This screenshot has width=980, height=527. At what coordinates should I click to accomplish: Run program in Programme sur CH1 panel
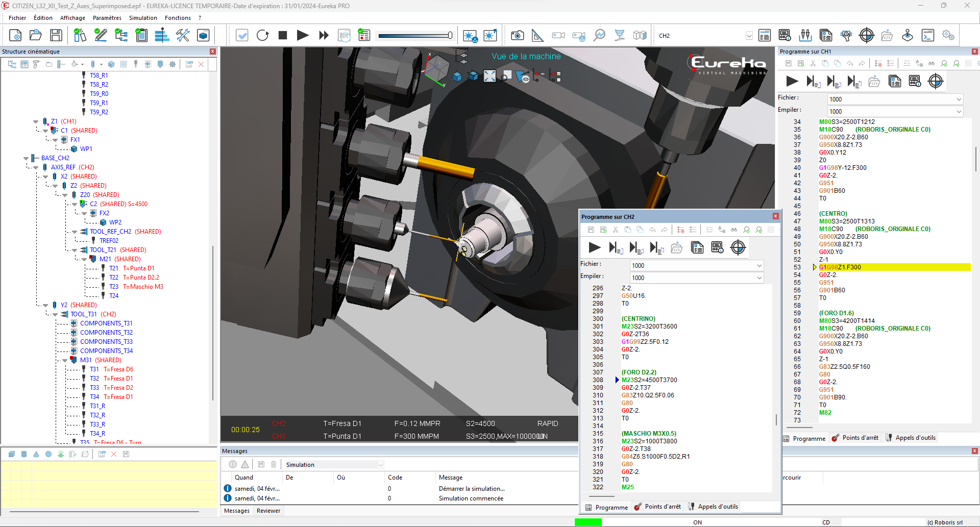tap(792, 81)
